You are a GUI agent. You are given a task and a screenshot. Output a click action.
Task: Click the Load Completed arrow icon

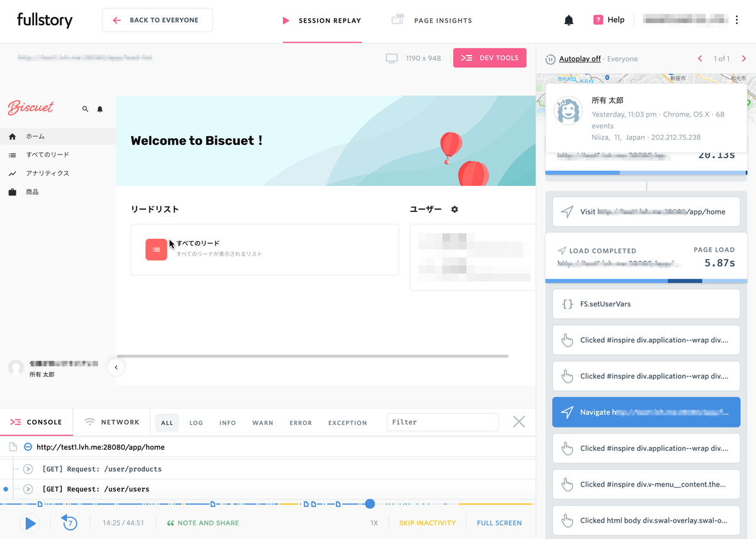(562, 251)
